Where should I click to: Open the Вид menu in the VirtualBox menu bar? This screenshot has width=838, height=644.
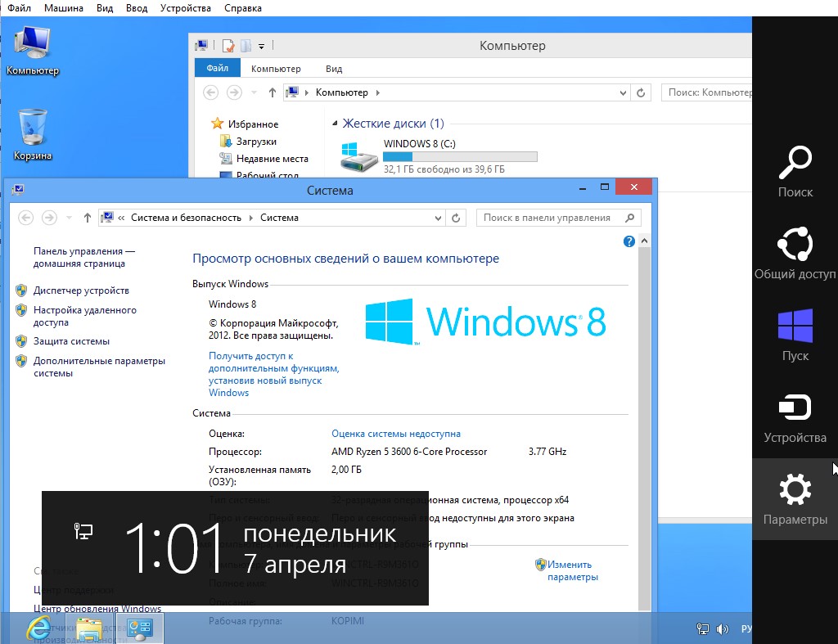pos(105,8)
